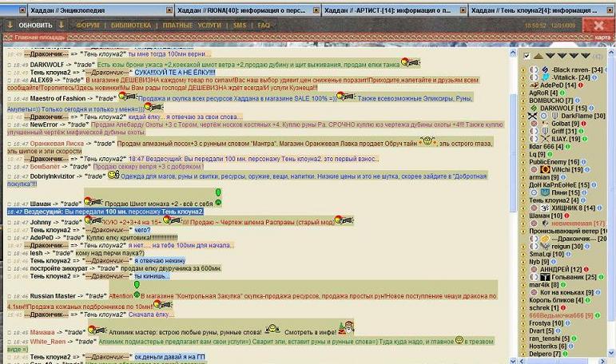This screenshot has width=616, height=364.
Task: Click megaphone smiley after DARKWOLF's message
Action: click(x=411, y=62)
